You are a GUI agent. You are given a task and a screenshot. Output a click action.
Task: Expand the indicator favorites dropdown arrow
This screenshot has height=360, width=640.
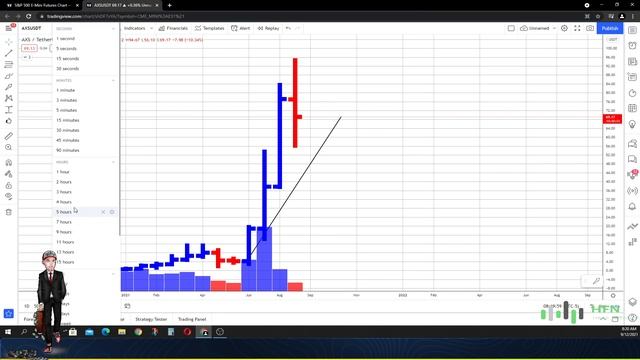pyautogui.click(x=151, y=28)
